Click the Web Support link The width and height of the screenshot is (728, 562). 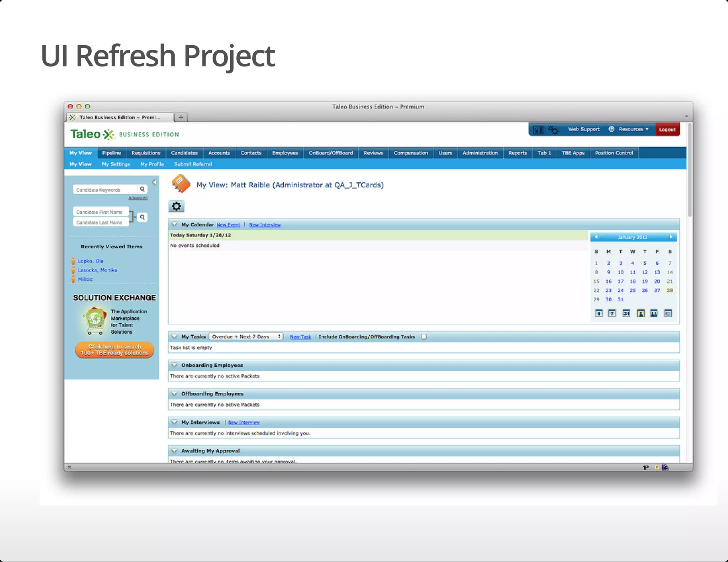tap(584, 129)
